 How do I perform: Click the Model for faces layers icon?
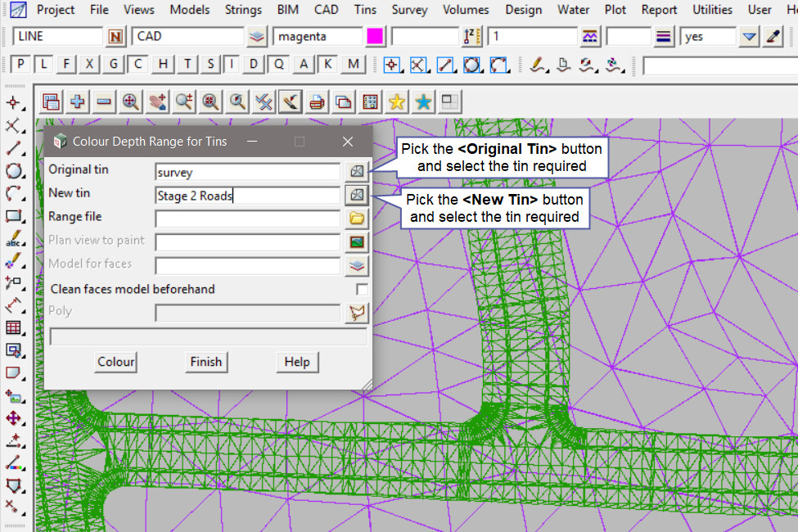click(356, 265)
